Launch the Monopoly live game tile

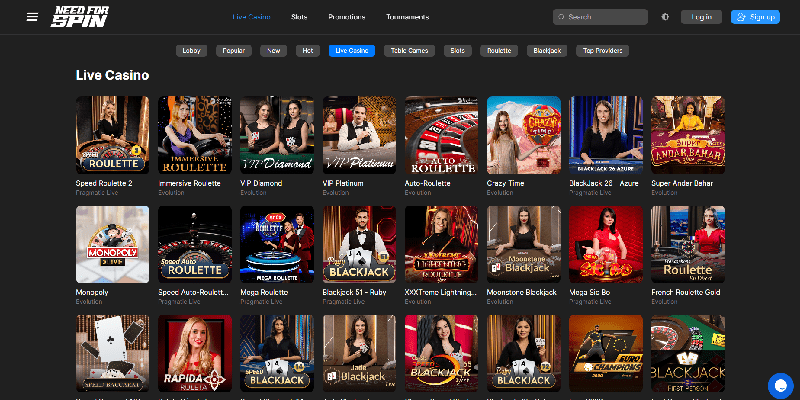point(112,245)
